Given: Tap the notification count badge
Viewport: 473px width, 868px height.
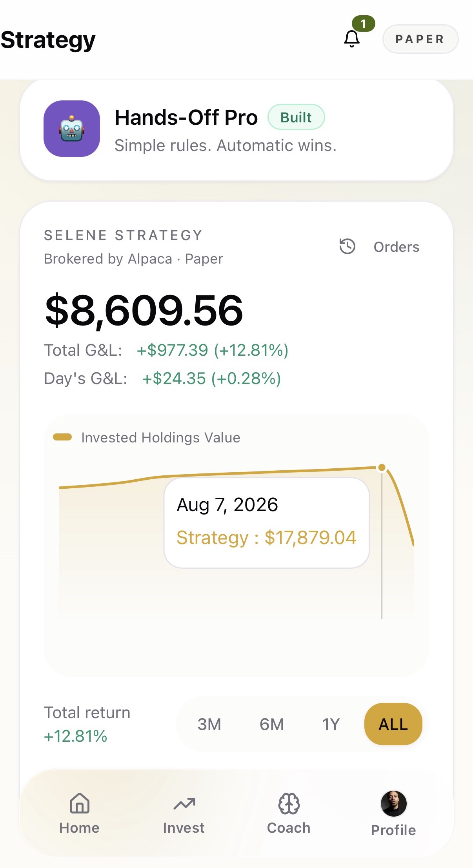Looking at the screenshot, I should (363, 24).
